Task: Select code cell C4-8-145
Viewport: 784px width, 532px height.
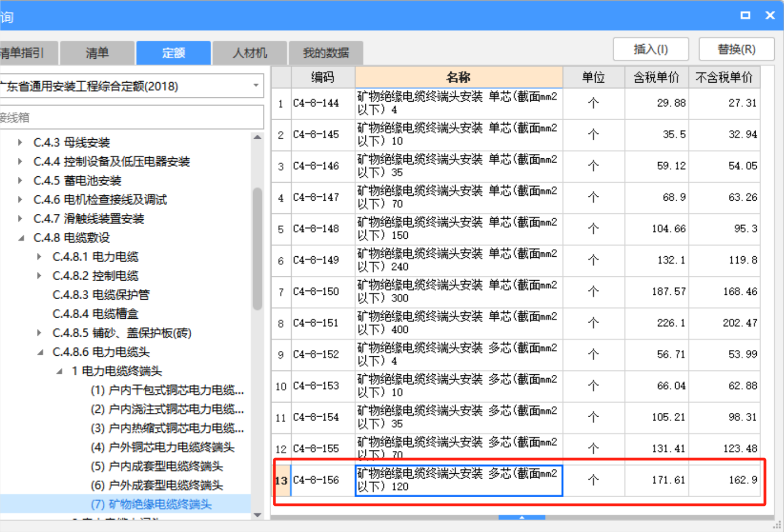Action: point(323,135)
